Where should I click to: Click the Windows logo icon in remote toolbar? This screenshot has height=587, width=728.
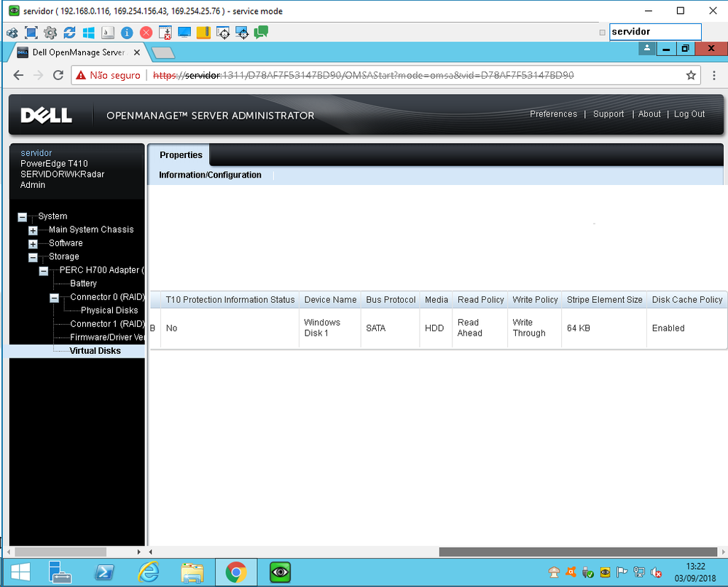tap(88, 33)
